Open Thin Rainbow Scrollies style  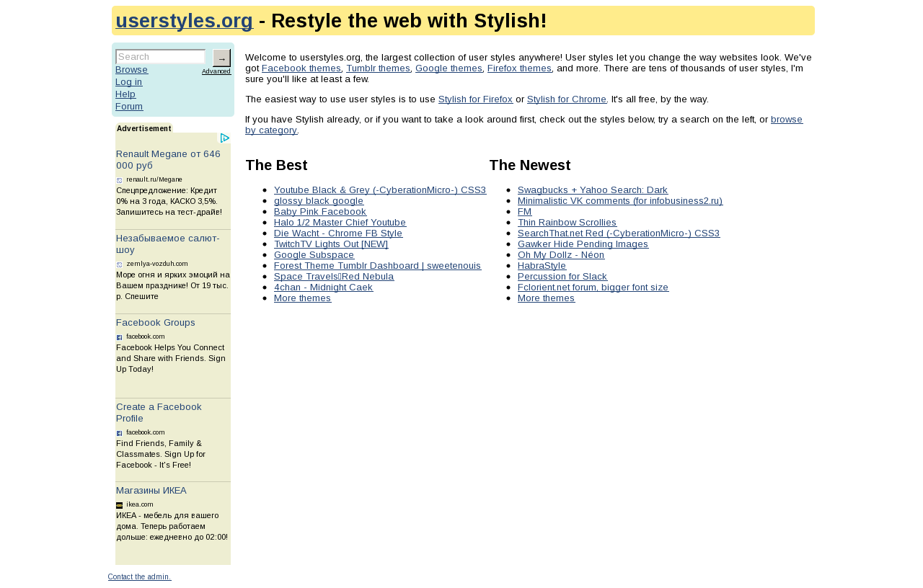pyautogui.click(x=567, y=223)
